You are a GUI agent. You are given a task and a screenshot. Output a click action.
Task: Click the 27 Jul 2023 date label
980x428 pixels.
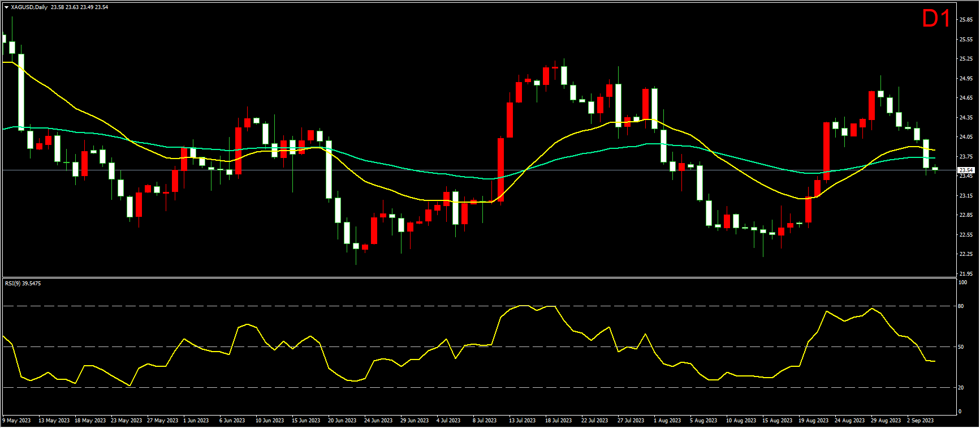click(631, 421)
